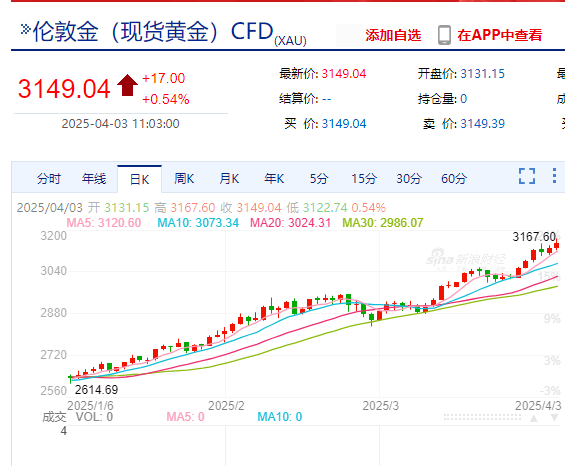Switch to the 年K chart tab
This screenshot has width=565, height=466.
[274, 178]
